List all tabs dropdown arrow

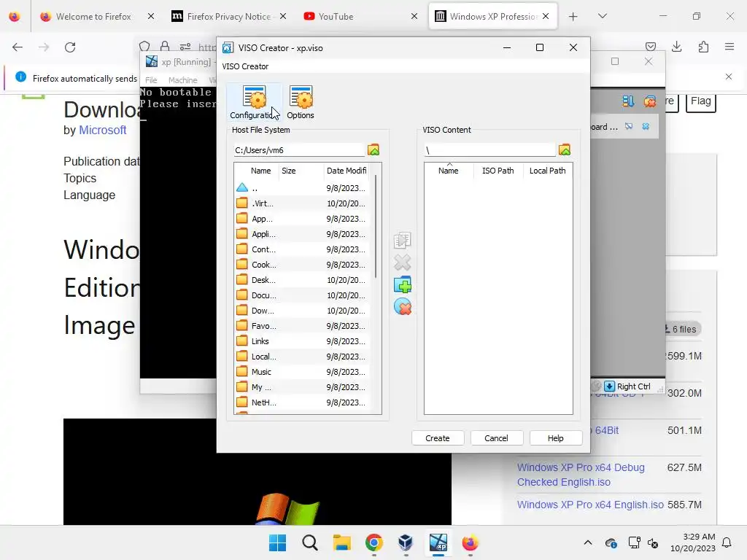point(602,16)
